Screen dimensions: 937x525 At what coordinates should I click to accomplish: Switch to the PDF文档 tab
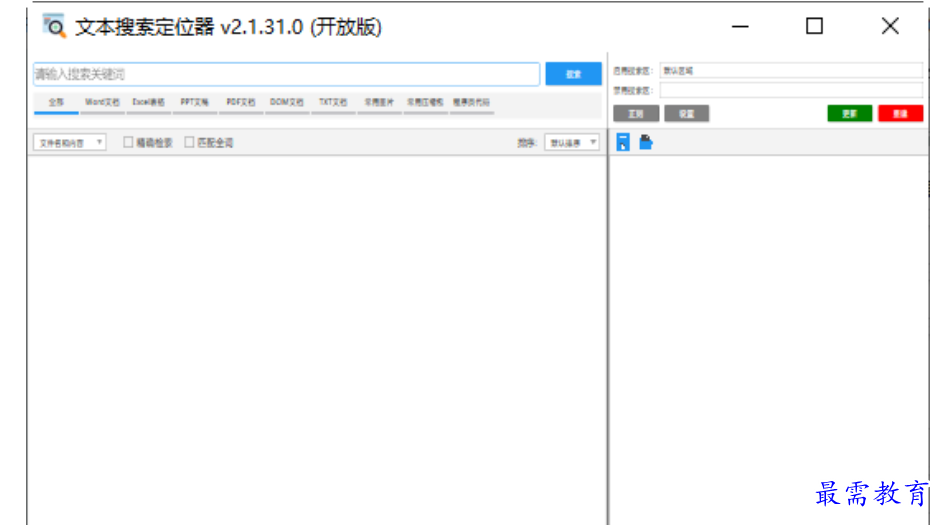(241, 103)
